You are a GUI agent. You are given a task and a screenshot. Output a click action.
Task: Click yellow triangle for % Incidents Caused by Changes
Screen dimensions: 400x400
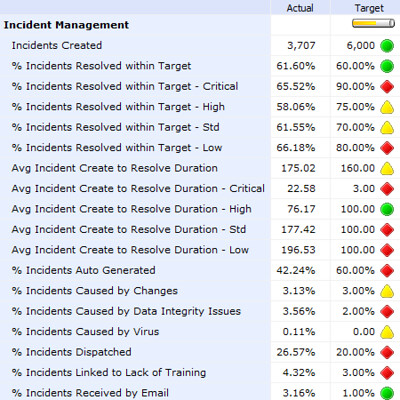click(387, 291)
